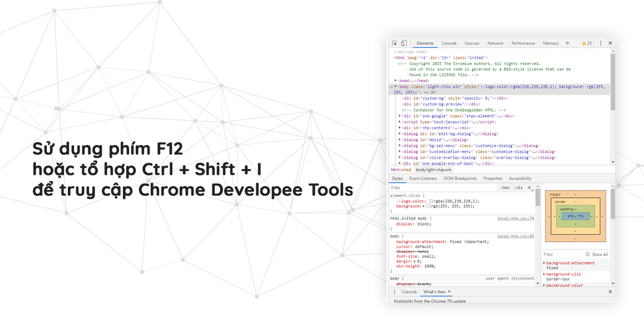This screenshot has width=644, height=336.
Task: Open the DOM Breakpoints tab
Action: click(x=460, y=178)
